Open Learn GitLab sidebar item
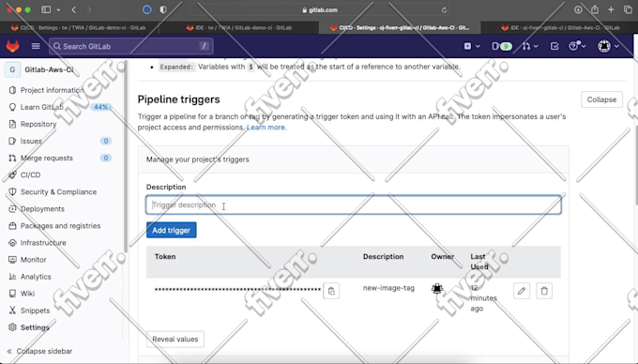 42,107
